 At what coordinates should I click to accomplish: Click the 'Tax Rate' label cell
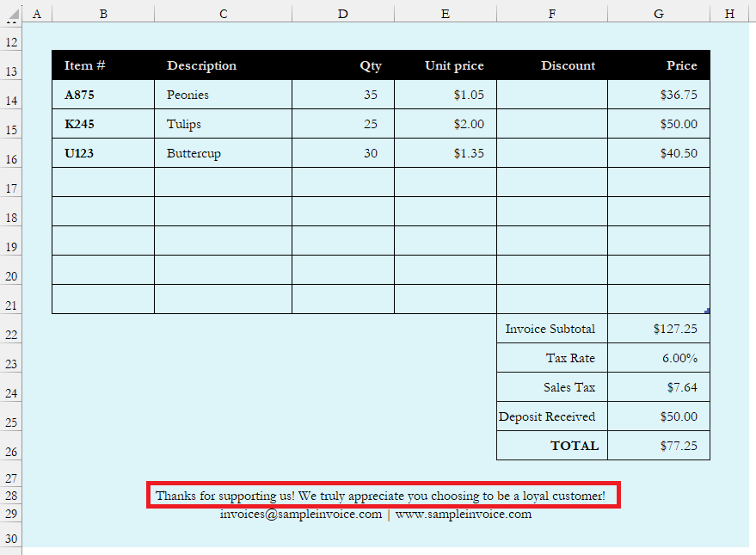[x=552, y=358]
